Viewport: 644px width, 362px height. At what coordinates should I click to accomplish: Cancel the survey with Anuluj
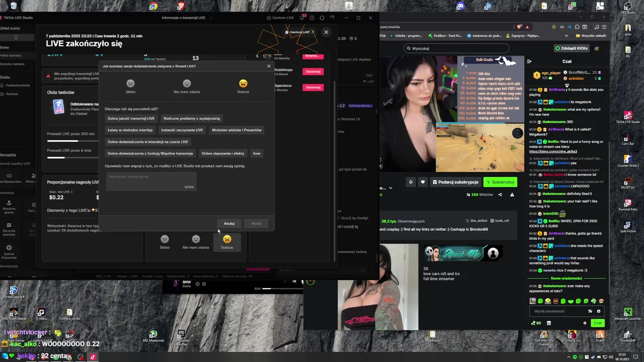click(229, 223)
